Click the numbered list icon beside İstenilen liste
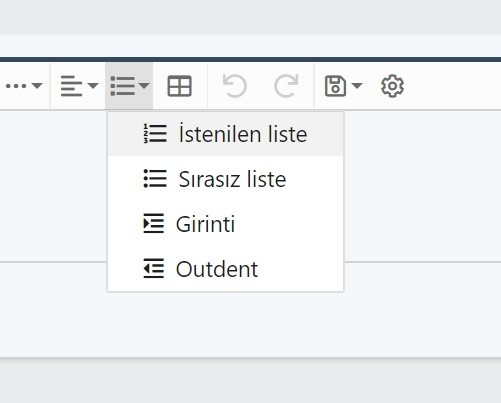Viewport: 501px width, 403px height. pos(155,134)
